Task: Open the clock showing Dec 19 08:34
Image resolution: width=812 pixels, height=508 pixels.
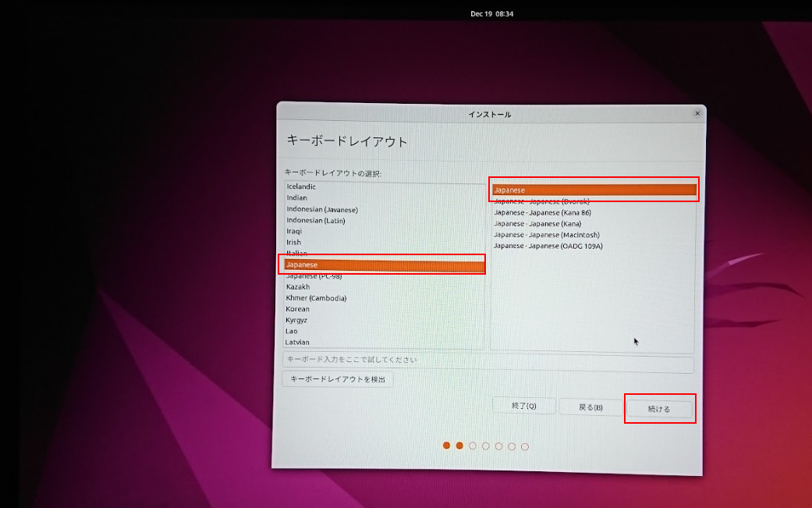Action: point(491,14)
